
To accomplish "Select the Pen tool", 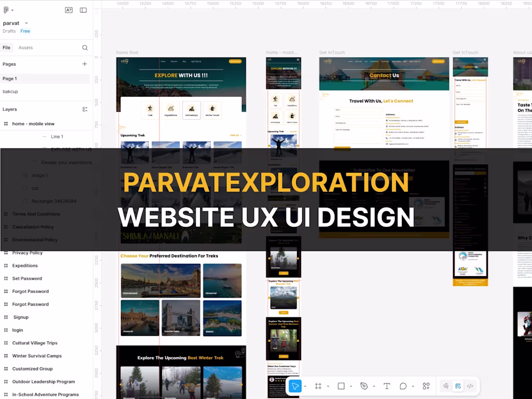I will [x=364, y=386].
